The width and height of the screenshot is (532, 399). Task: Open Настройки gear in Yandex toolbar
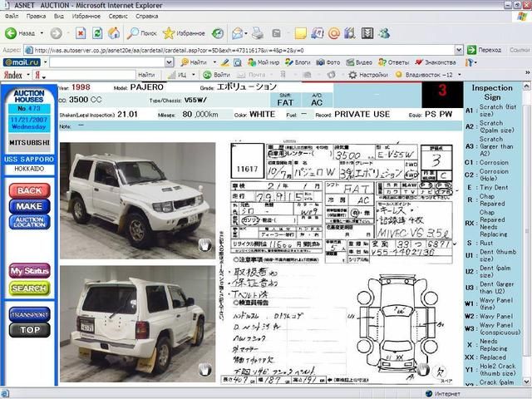368,75
